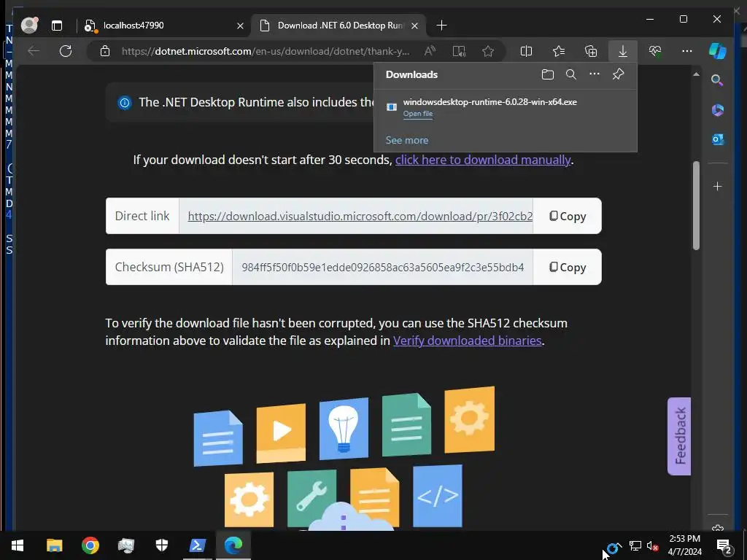Activate Read aloud icon

click(430, 51)
